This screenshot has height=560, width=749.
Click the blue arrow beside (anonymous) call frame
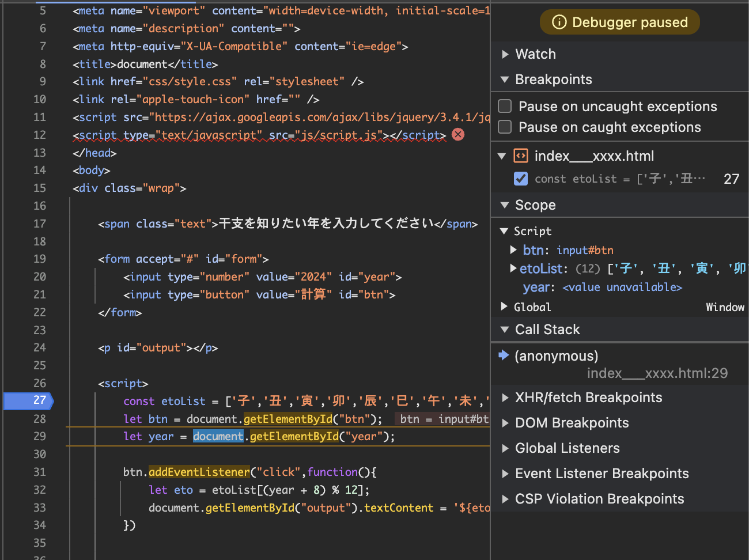pyautogui.click(x=504, y=355)
